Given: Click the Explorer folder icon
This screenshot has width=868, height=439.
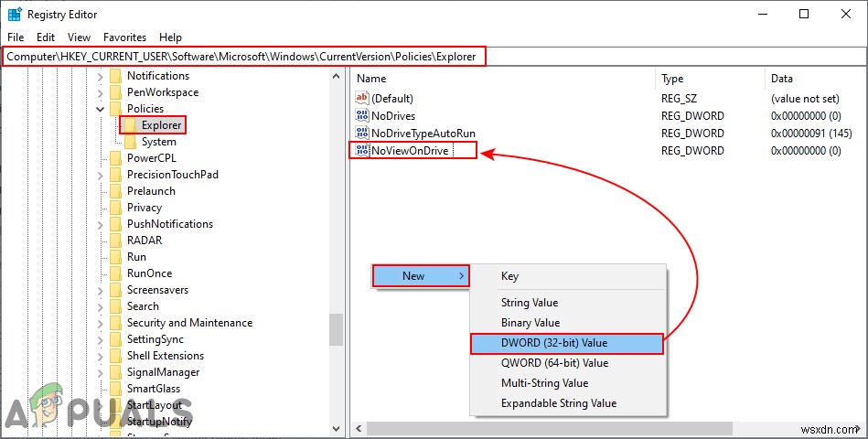Looking at the screenshot, I should pyautogui.click(x=130, y=125).
